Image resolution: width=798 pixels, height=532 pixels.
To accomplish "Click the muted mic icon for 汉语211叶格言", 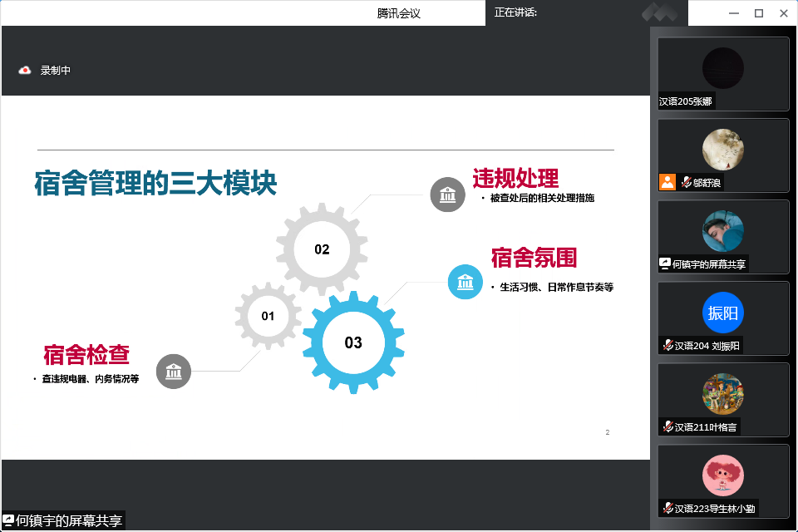I will 667,427.
